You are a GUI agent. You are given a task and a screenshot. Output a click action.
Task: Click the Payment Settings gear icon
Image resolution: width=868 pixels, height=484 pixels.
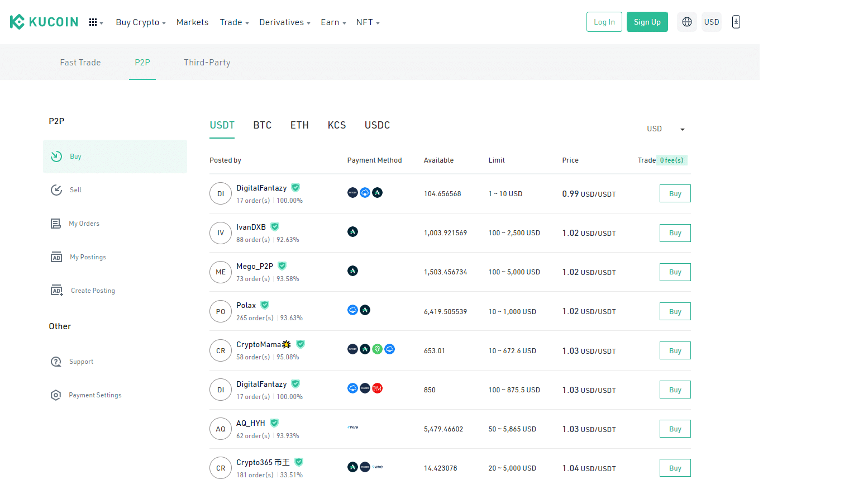coord(56,395)
